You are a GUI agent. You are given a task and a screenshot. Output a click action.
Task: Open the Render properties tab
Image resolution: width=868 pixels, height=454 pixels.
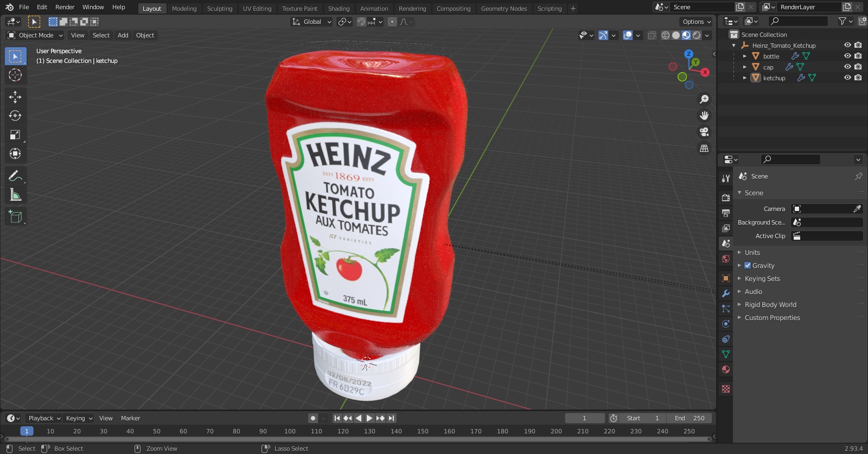(x=726, y=197)
